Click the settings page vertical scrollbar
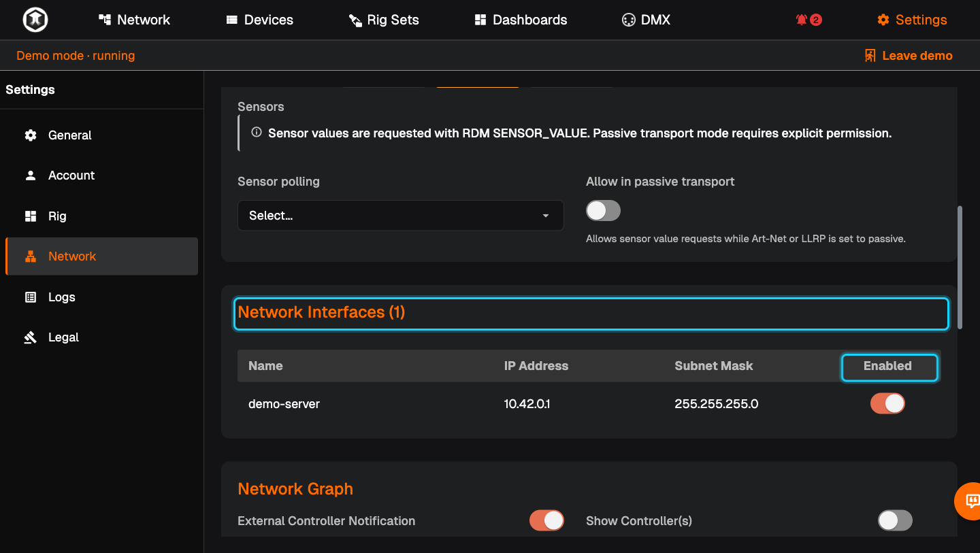Viewport: 980px width, 553px height. (x=960, y=267)
